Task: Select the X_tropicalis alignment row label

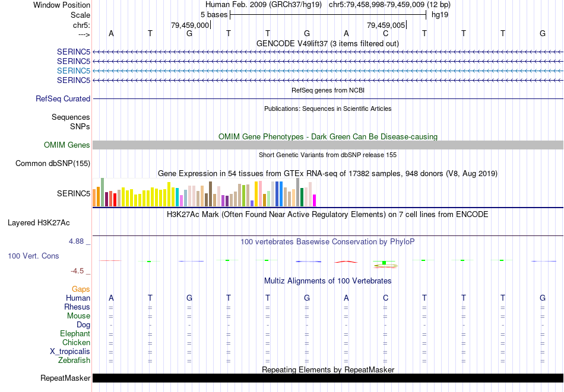Action: coord(70,352)
